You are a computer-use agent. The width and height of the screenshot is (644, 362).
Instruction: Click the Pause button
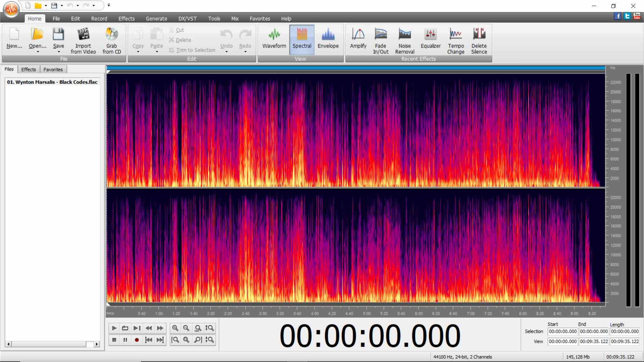(125, 340)
